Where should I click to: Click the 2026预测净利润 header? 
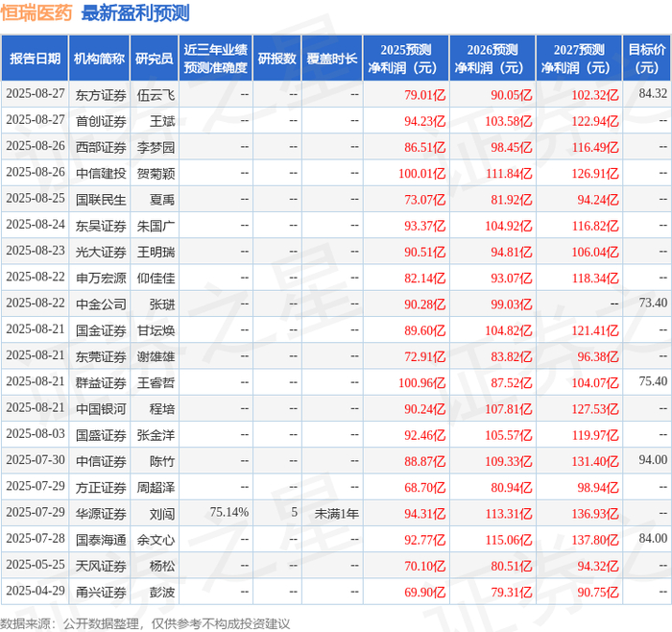point(492,59)
